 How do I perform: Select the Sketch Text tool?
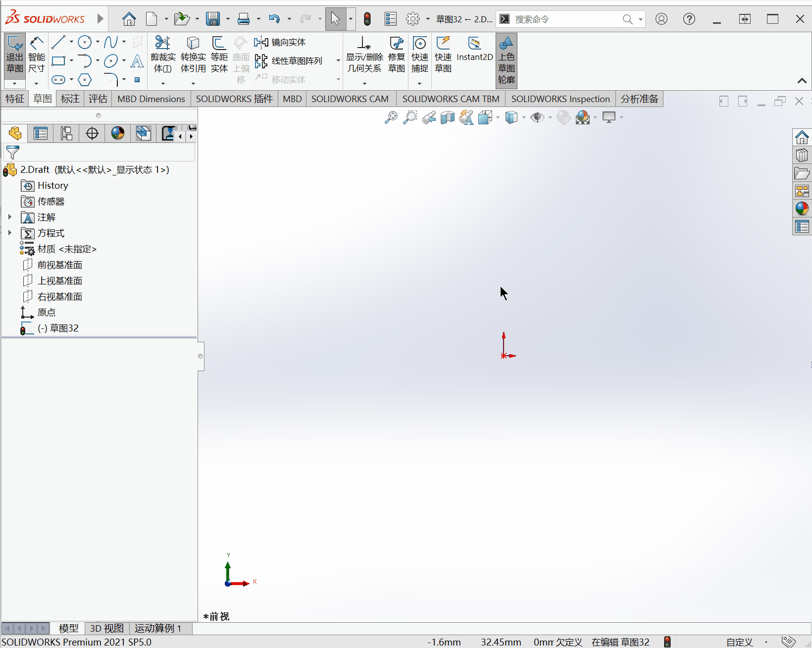coord(137,61)
